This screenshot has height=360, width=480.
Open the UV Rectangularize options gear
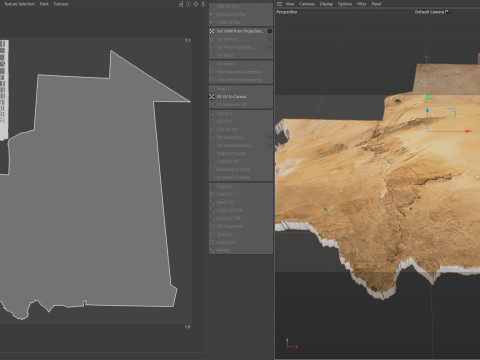270,145
